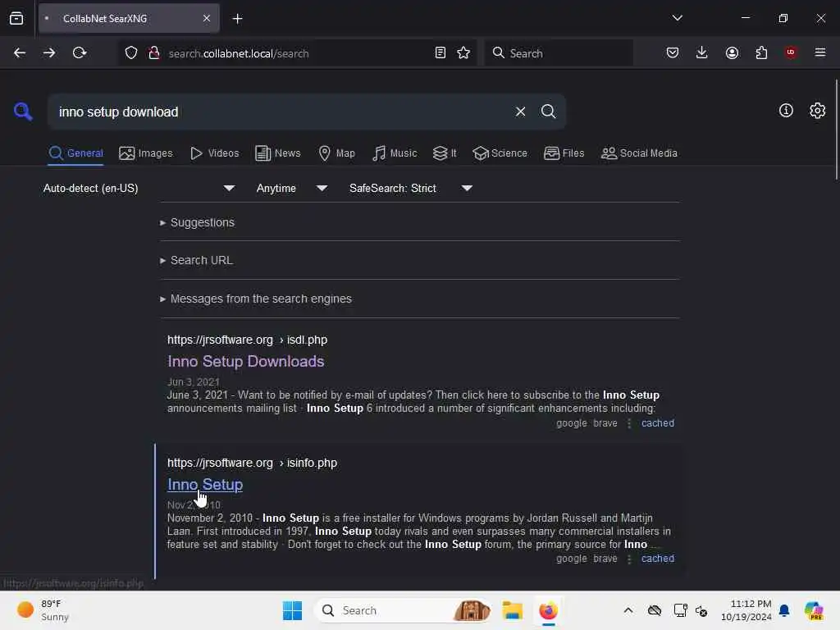Click the Firefox taskbar icon
This screenshot has height=630, width=840.
click(548, 610)
